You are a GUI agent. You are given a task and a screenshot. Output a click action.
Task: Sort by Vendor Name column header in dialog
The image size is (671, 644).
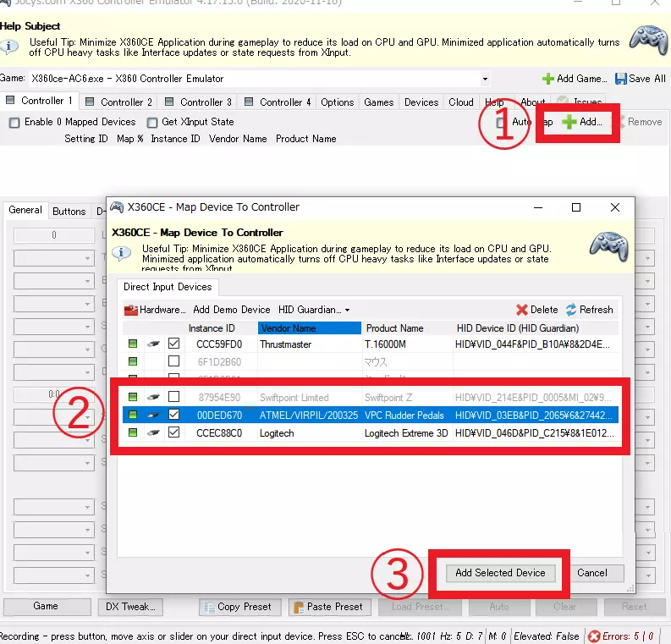pyautogui.click(x=310, y=328)
